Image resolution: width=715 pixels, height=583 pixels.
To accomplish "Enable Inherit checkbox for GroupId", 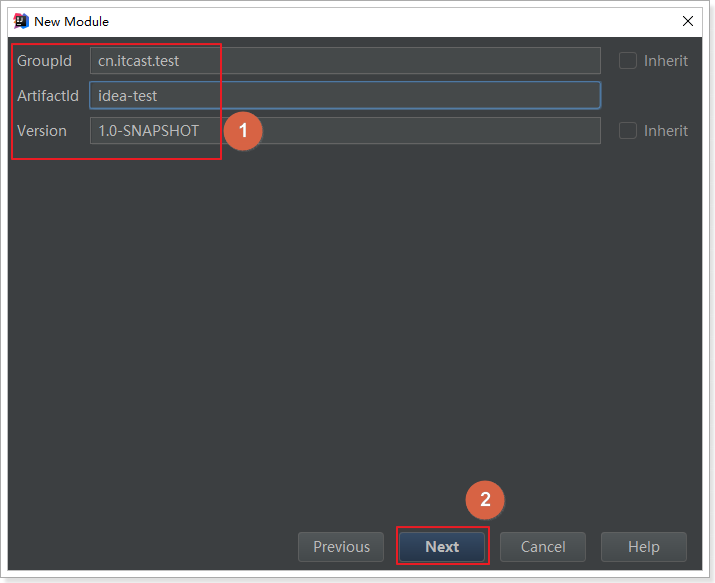I will coord(627,61).
